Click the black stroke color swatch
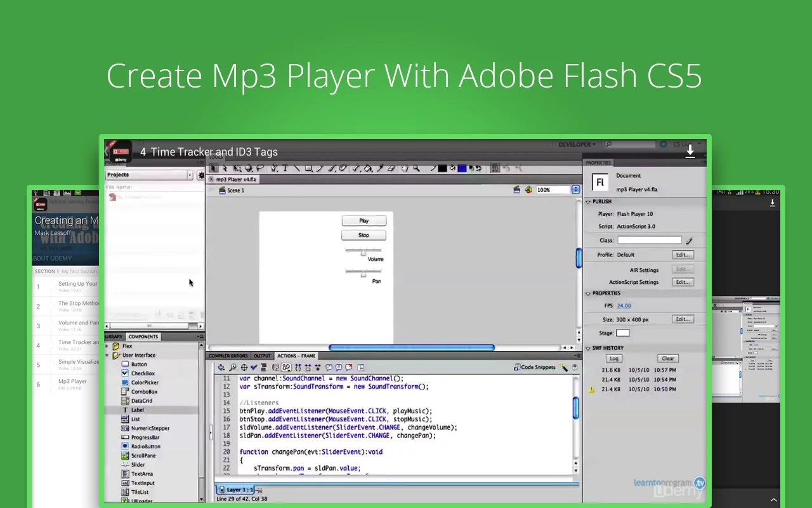The image size is (812, 508). 442,168
